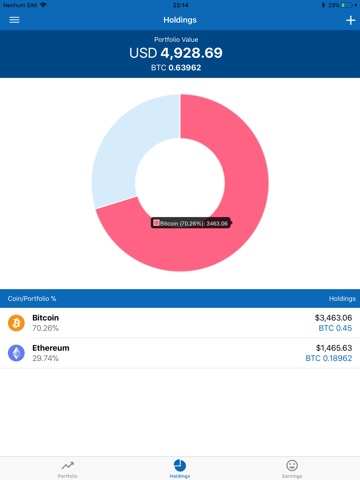Viewport: 360px width, 480px height.
Task: Tap the Holdings title in header
Action: (x=180, y=20)
